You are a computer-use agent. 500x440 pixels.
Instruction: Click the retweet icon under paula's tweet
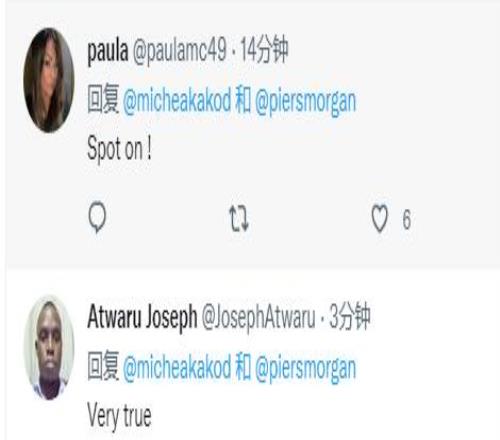click(x=239, y=218)
